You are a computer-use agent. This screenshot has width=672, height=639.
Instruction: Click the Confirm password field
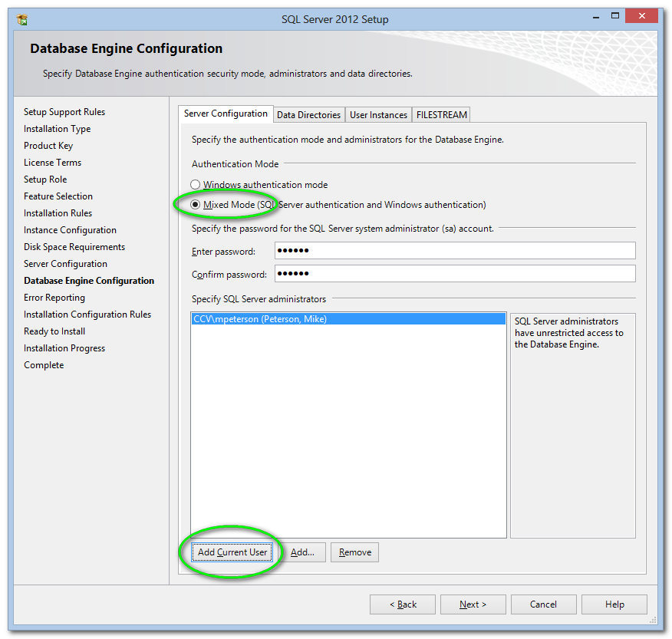(454, 274)
